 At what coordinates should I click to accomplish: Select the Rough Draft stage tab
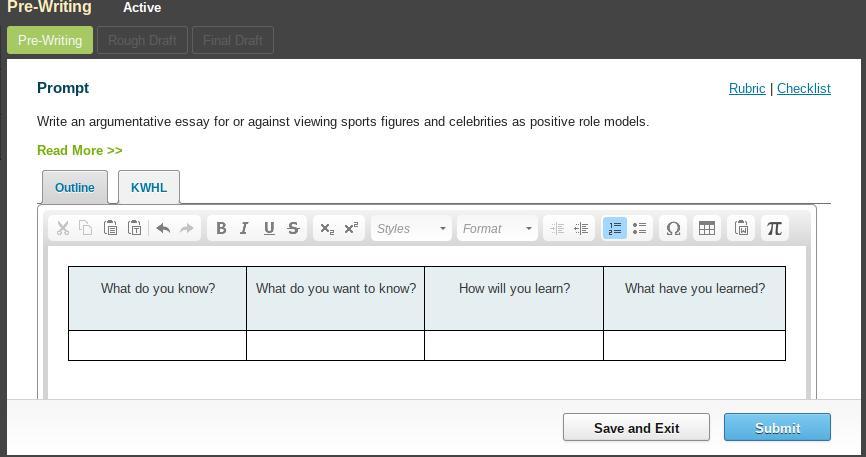tap(142, 40)
